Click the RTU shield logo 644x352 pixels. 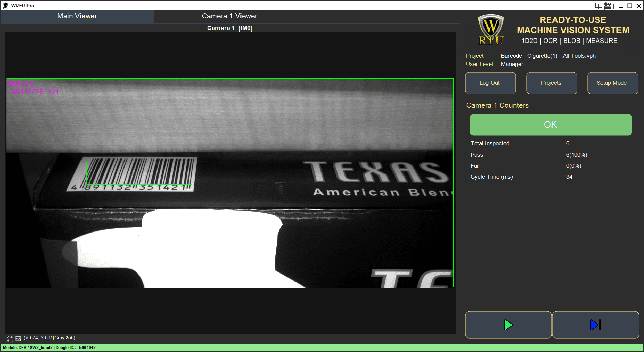pyautogui.click(x=491, y=30)
